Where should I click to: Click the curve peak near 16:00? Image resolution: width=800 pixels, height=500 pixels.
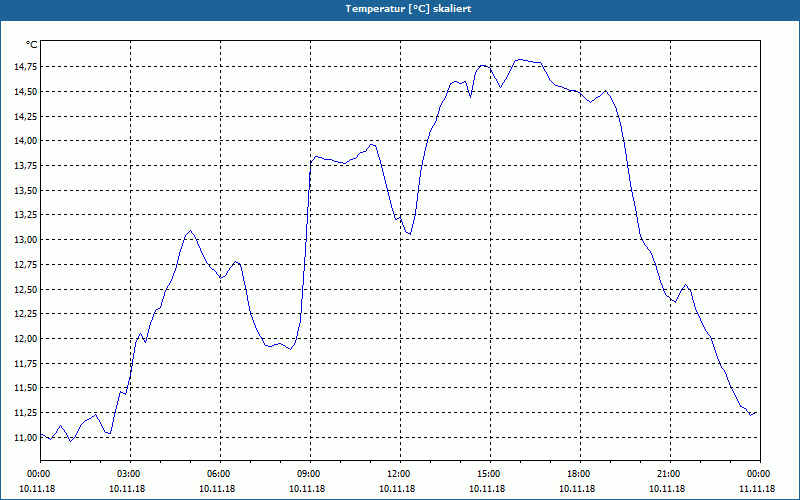519,60
